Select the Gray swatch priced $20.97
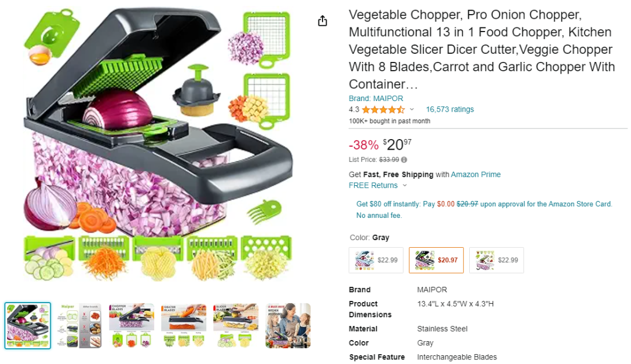This screenshot has width=631, height=364. click(436, 260)
